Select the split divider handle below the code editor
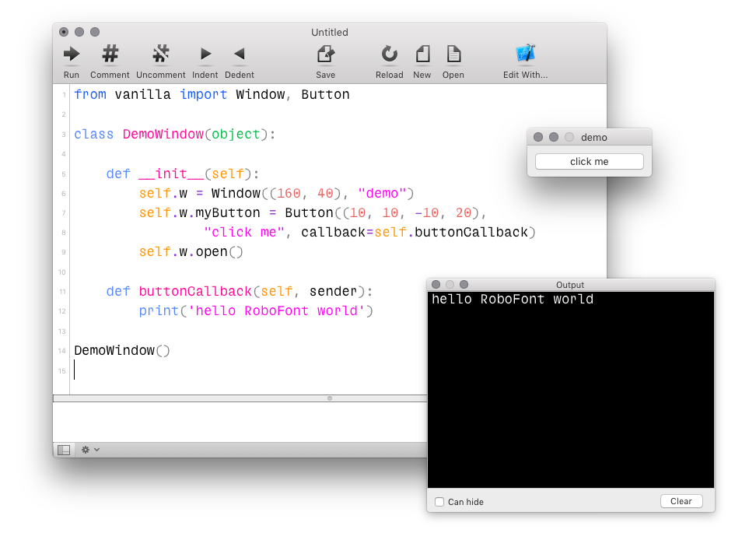Viewport: 756px width, 540px height. (x=330, y=398)
